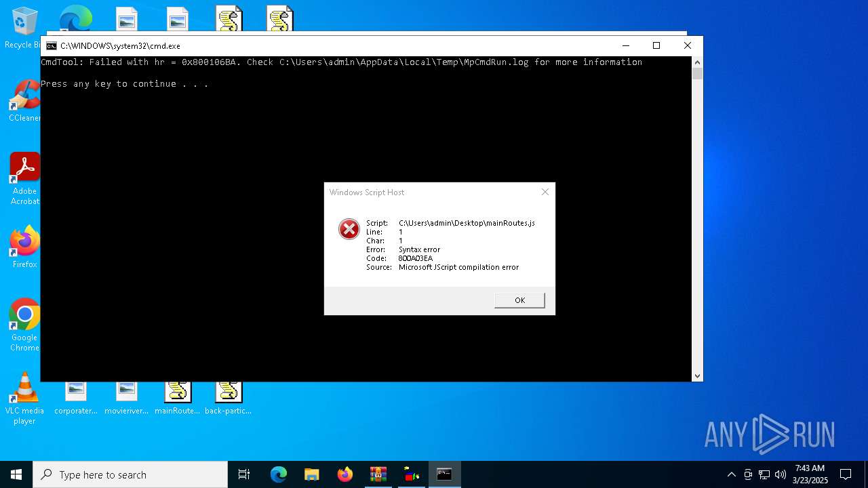Open the cmd.exe window system menu icon
Image resolution: width=868 pixels, height=488 pixels.
pos(52,46)
